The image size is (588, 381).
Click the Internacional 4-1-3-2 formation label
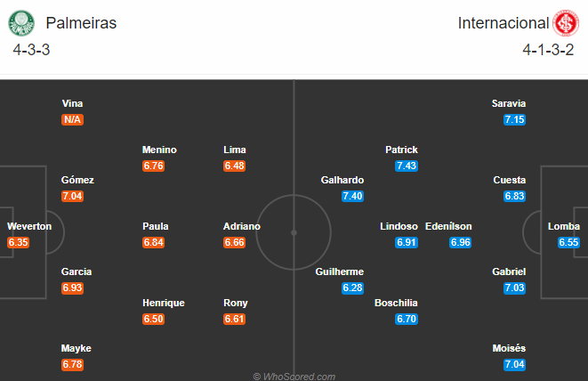[548, 50]
